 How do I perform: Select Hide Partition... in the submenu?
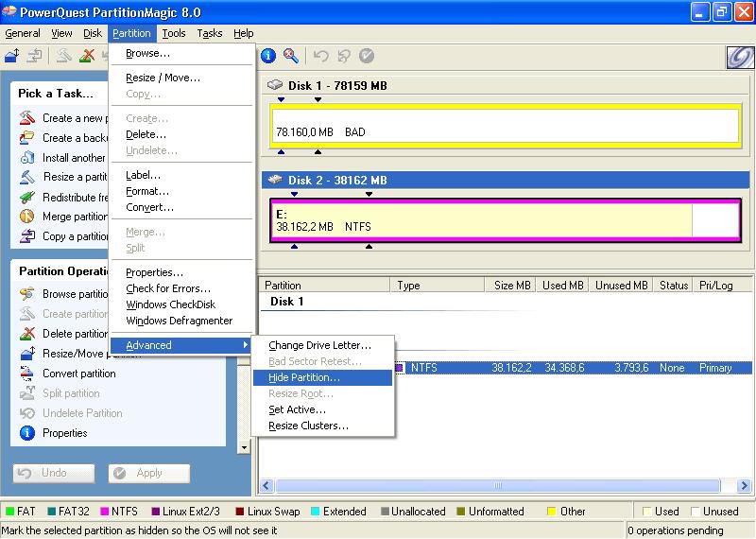click(x=322, y=377)
